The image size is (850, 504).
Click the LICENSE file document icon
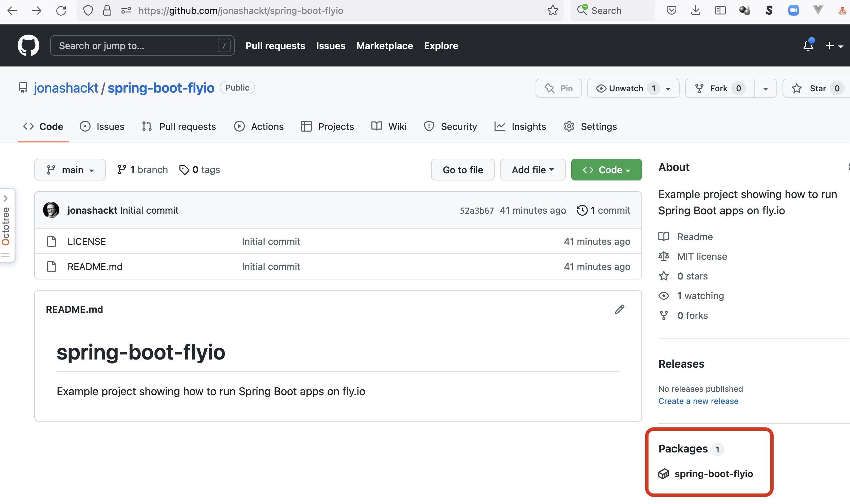point(52,241)
